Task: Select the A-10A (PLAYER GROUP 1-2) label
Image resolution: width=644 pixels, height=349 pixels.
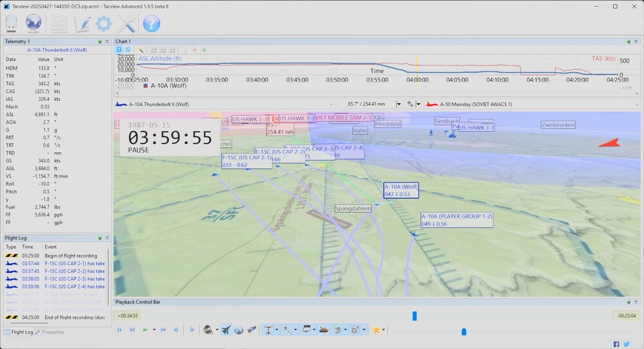Action: click(457, 220)
